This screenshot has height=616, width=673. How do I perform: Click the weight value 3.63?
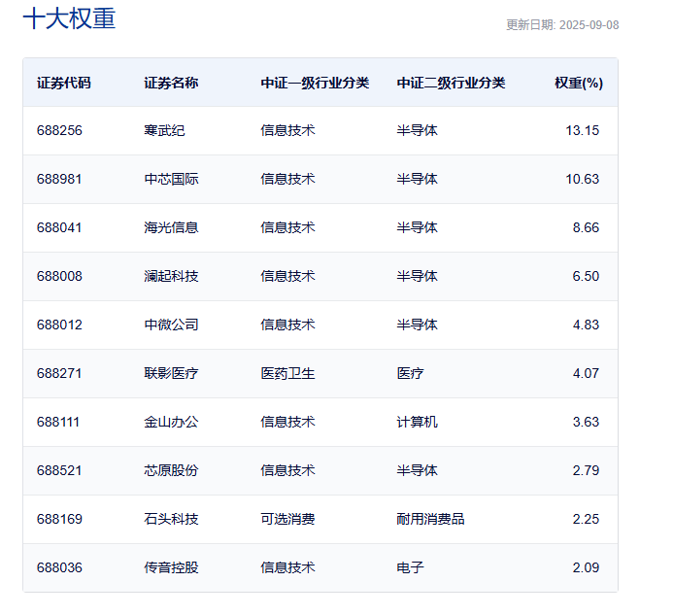click(586, 422)
